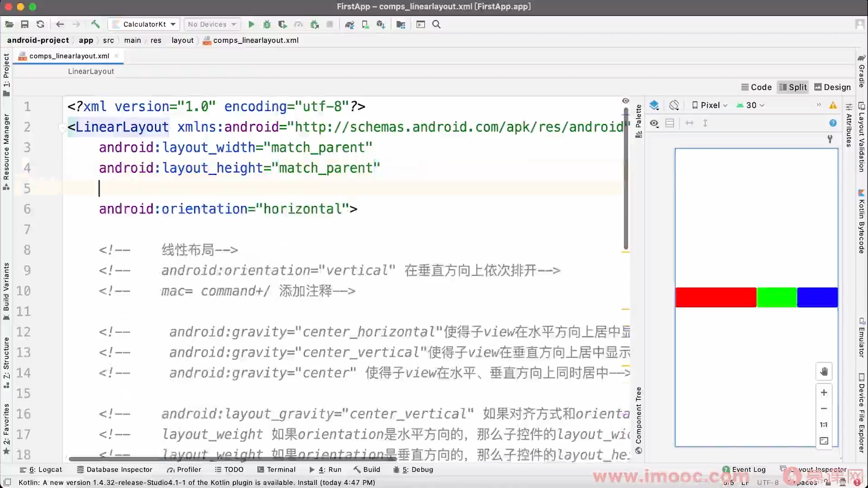Image resolution: width=868 pixels, height=488 pixels.
Task: Open the SDK Manager icon
Action: tap(381, 24)
